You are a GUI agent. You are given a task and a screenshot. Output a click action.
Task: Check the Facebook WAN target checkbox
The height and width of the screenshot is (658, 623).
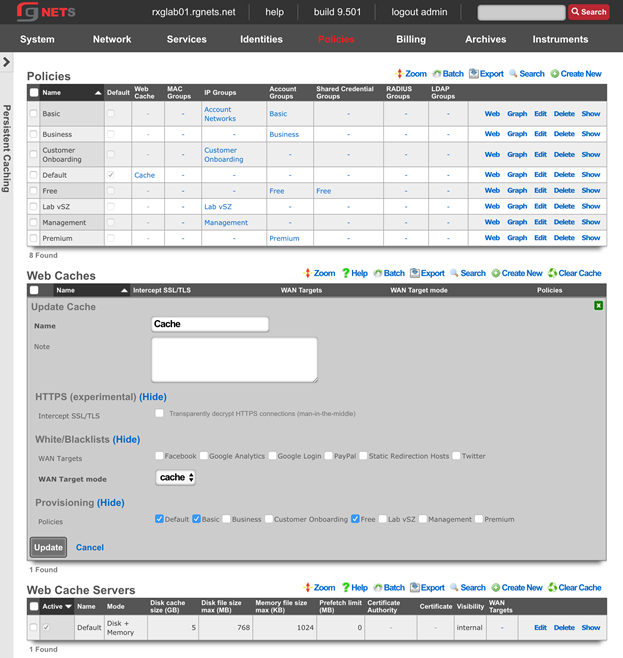point(160,456)
